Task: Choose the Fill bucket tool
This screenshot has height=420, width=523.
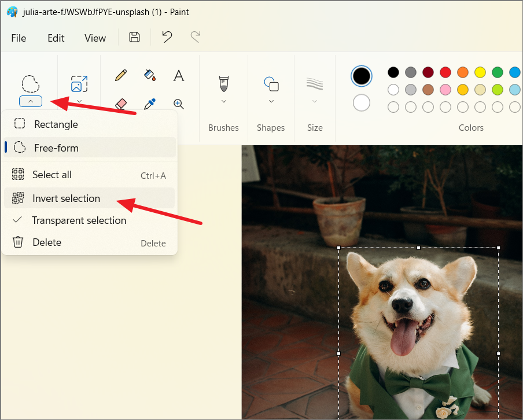Action: tap(150, 75)
